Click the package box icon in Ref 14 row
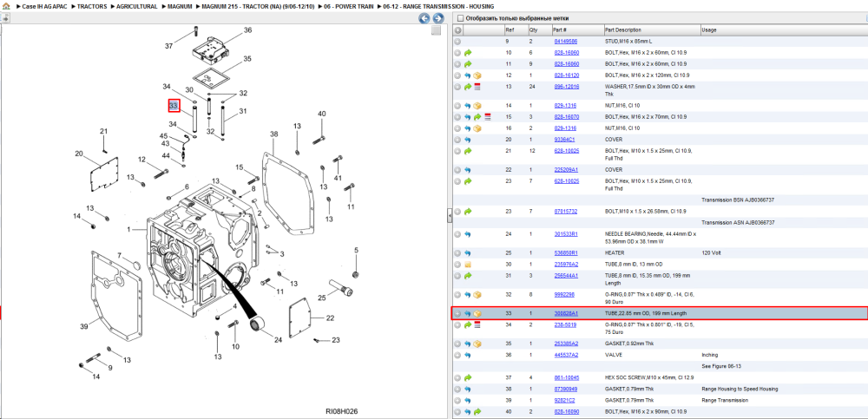 tap(477, 106)
